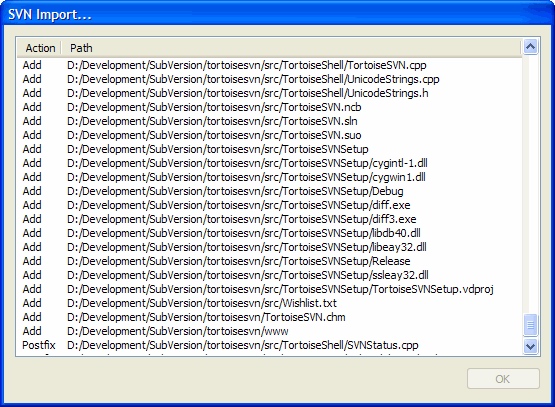Viewport: 555px width, 407px height.
Task: Sort by the Action column header
Action: (40, 48)
